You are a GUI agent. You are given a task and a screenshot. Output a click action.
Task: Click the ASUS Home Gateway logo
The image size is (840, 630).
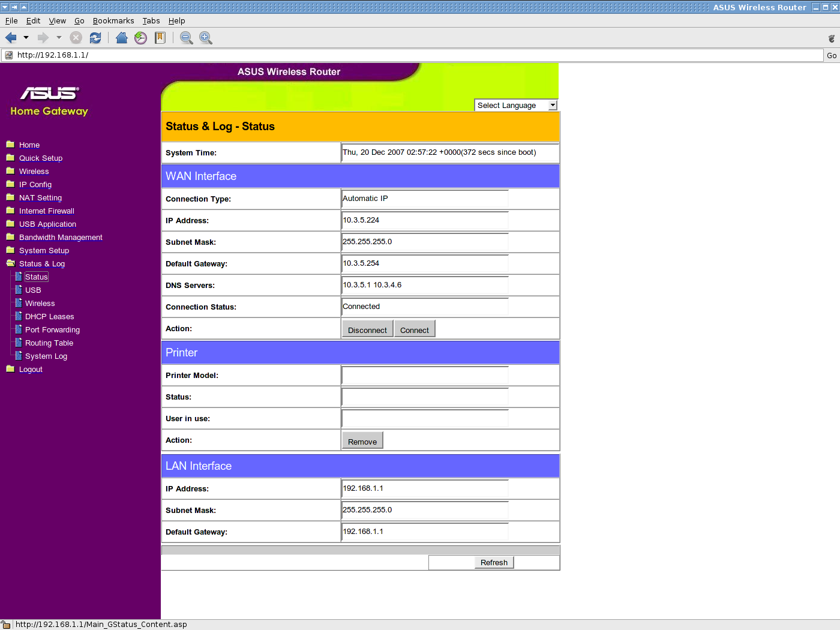tap(49, 101)
